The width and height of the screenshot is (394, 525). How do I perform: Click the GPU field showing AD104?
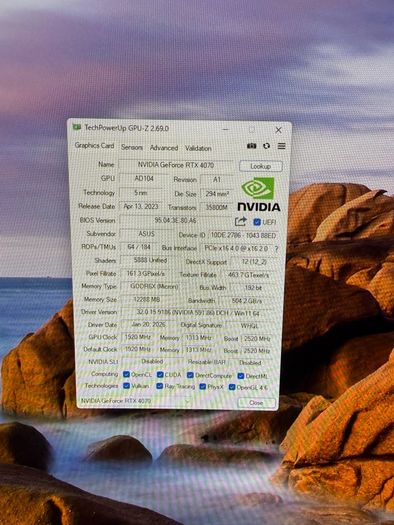[144, 178]
